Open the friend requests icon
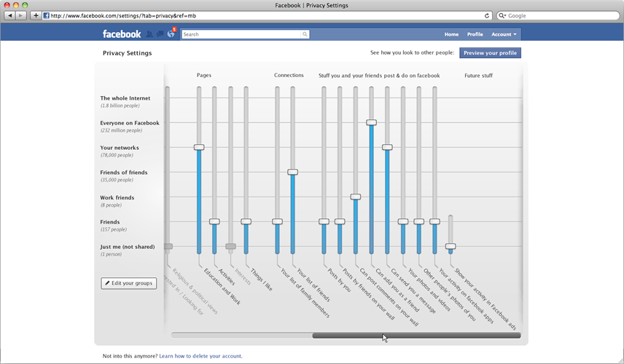 coord(149,34)
